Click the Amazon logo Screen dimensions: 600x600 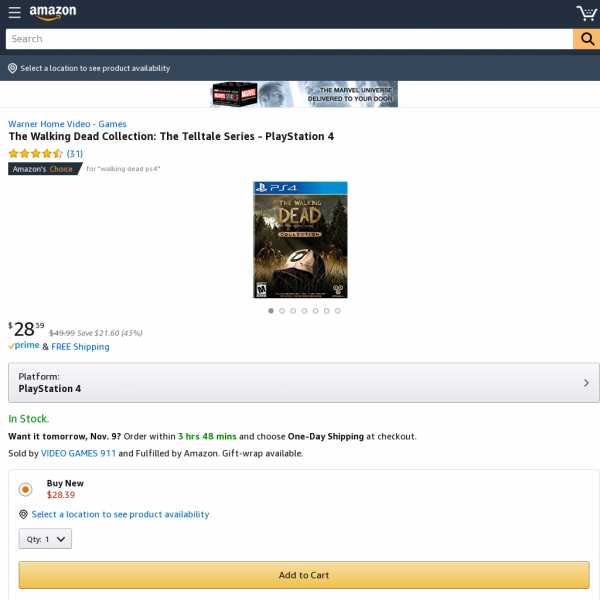tap(53, 12)
